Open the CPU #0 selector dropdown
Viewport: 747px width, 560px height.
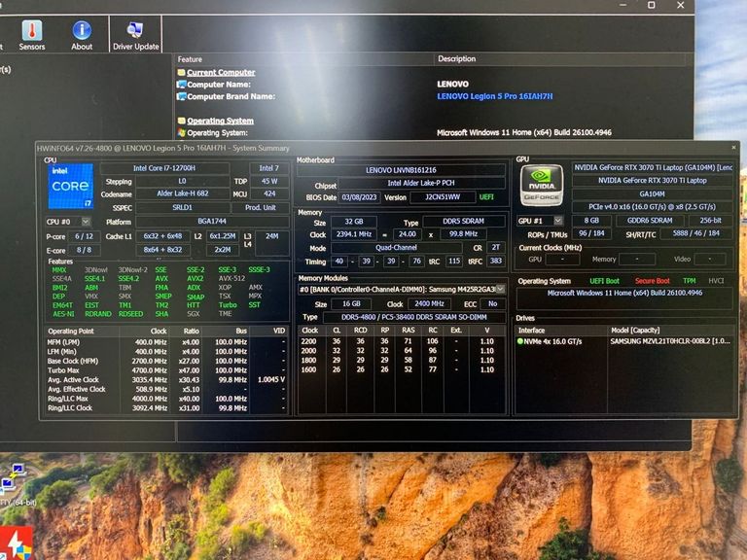(86, 222)
